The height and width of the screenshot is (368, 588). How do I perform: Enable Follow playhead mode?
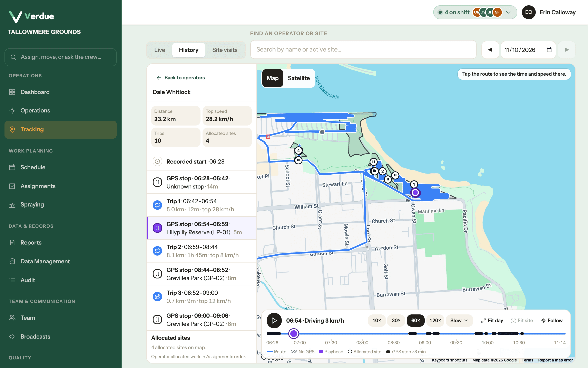(552, 321)
